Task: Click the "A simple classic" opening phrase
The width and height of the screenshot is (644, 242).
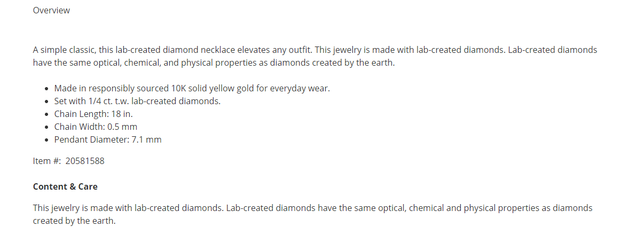Action: pos(64,50)
